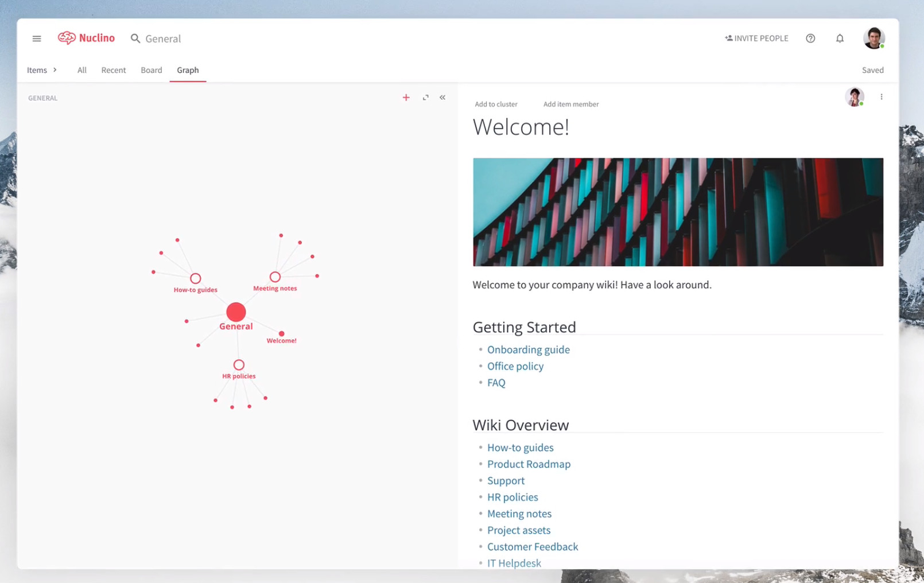Click the Wiki Overview heading
924x583 pixels.
click(521, 425)
